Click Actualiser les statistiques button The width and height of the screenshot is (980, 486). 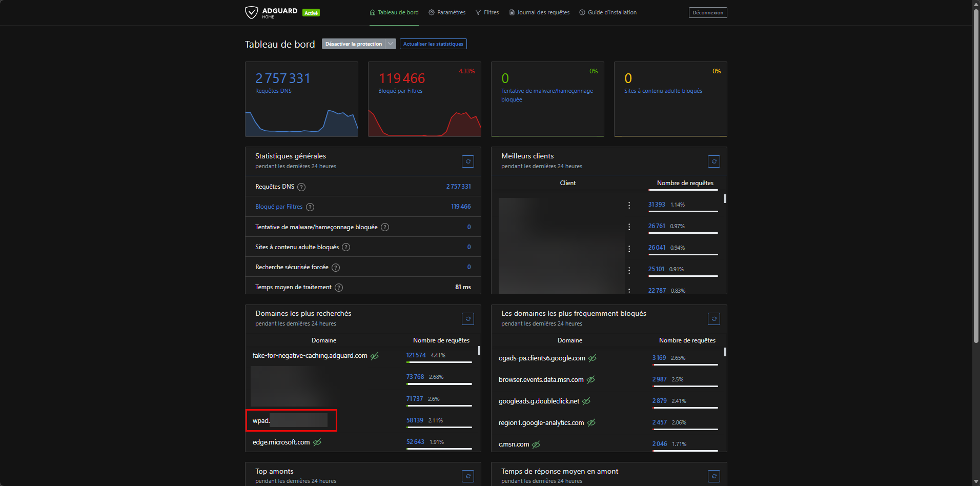tap(433, 44)
